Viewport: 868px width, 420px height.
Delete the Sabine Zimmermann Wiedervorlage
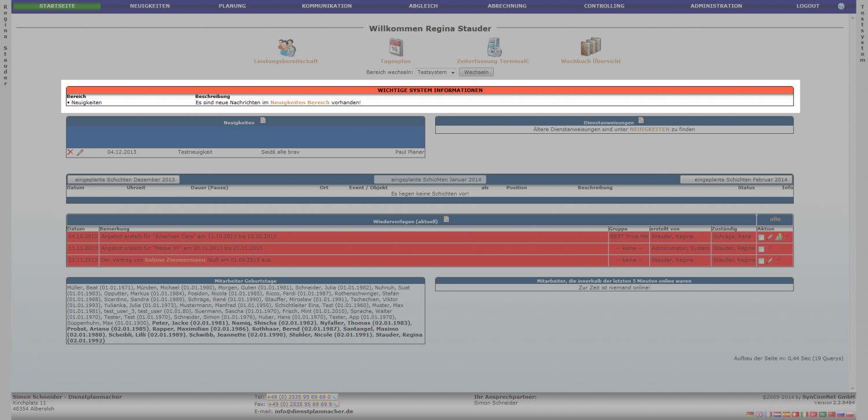(x=778, y=260)
